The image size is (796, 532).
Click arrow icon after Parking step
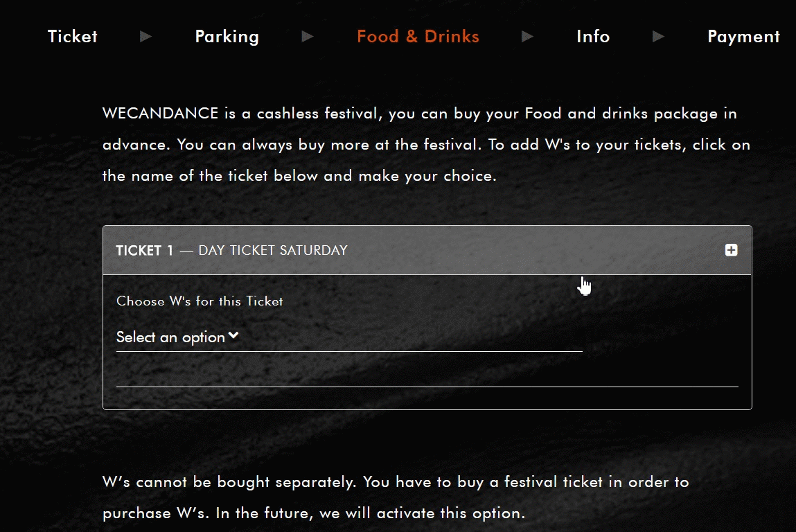[x=307, y=37]
